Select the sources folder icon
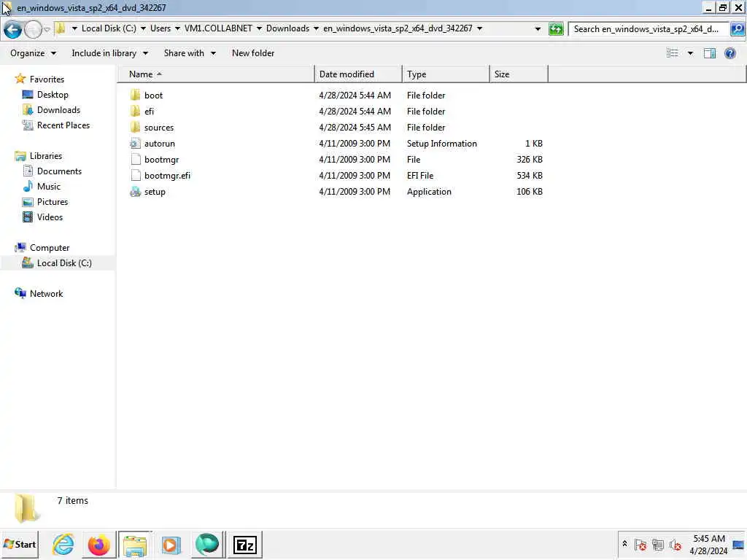 click(135, 128)
